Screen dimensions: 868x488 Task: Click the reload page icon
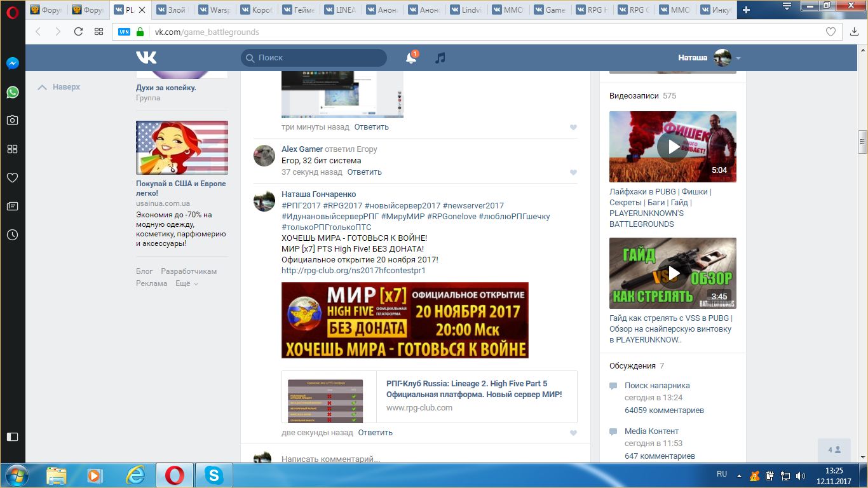pos(78,32)
